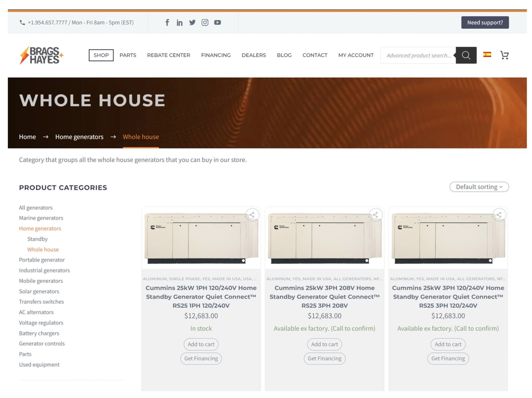Open the YouTube social icon

tap(217, 23)
